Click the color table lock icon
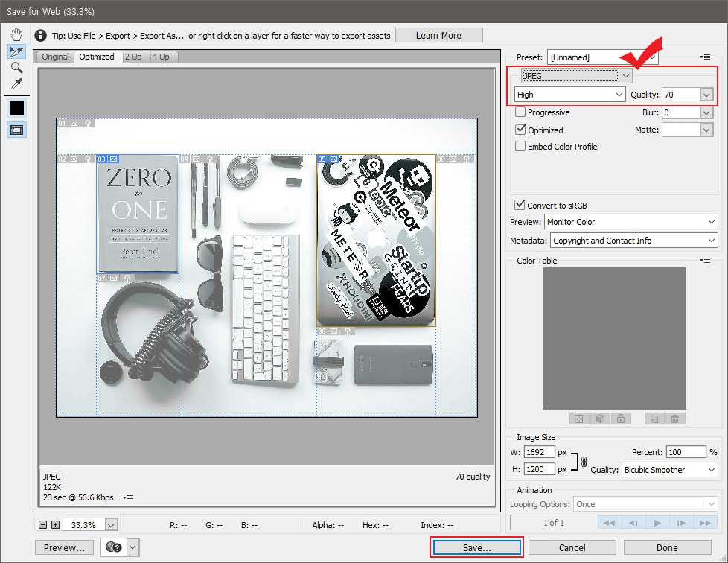This screenshot has height=563, width=728. (x=621, y=419)
